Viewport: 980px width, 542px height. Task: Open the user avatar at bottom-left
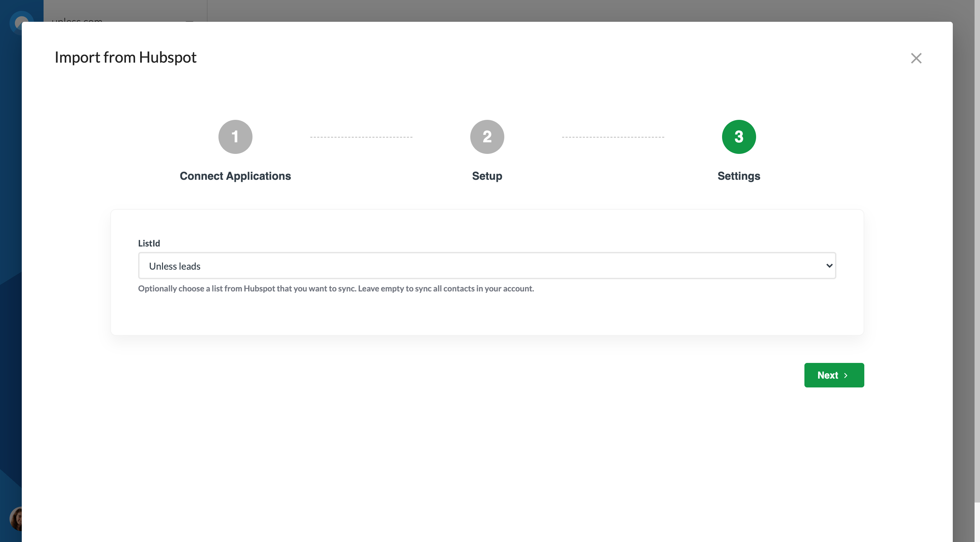[x=15, y=519]
